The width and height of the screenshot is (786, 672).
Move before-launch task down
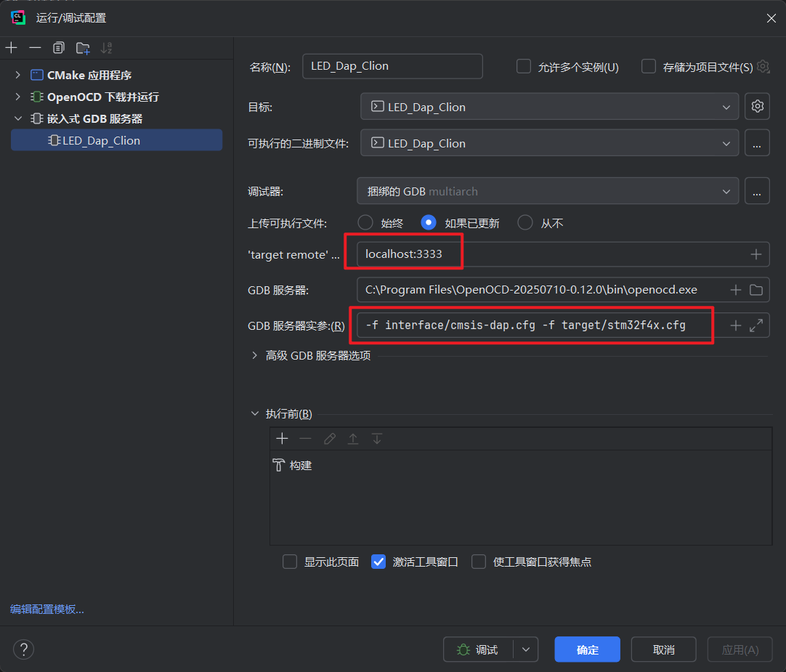pyautogui.click(x=376, y=439)
